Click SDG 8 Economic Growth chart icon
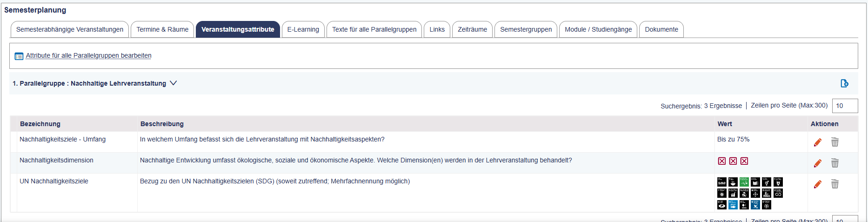Viewport: 868px width, 222px height. coord(733,193)
